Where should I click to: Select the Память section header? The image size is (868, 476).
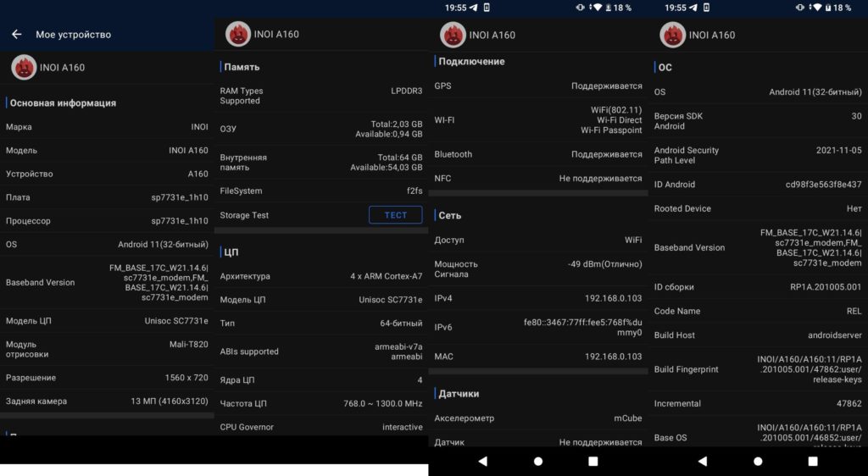coord(242,67)
